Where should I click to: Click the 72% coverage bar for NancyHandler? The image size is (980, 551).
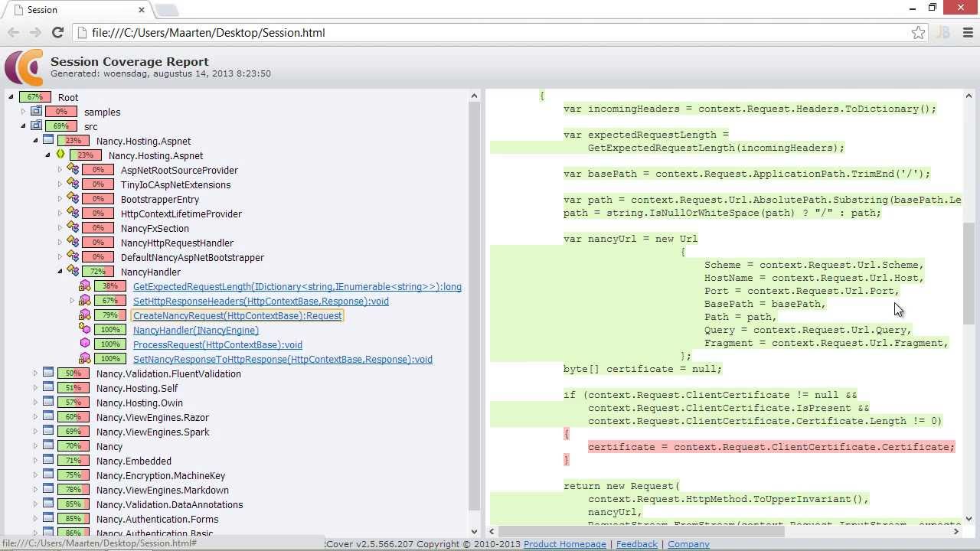tap(98, 272)
